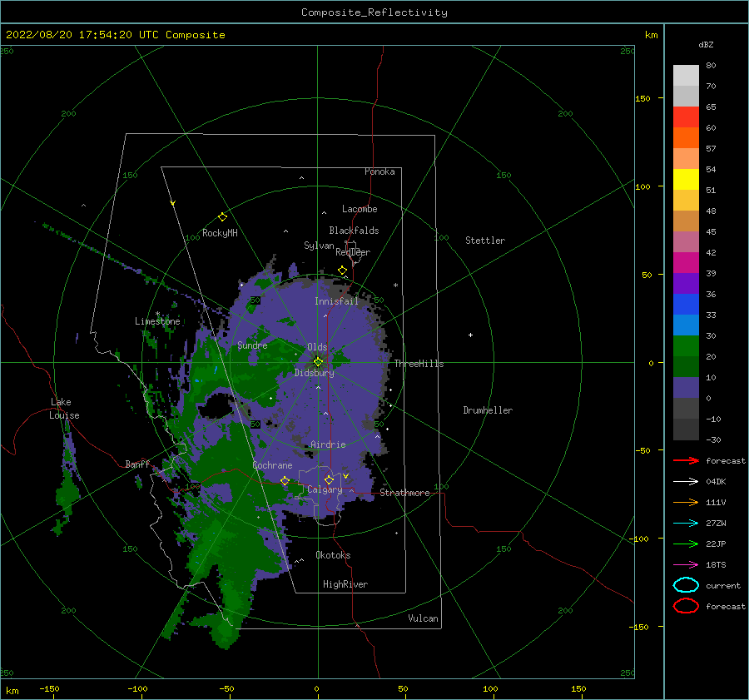
Task: Select the red 60–65 dBZ swatch
Action: point(686,117)
